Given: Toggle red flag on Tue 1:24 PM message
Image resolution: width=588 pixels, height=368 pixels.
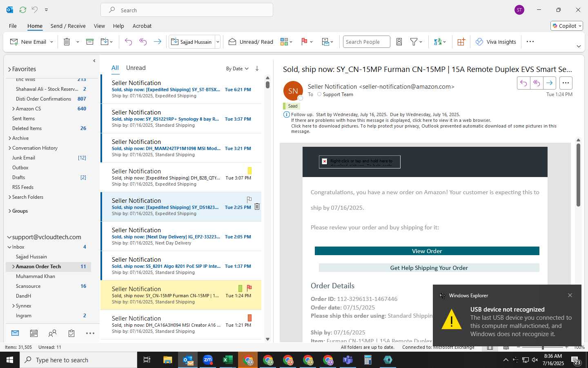Looking at the screenshot, I should (x=249, y=288).
